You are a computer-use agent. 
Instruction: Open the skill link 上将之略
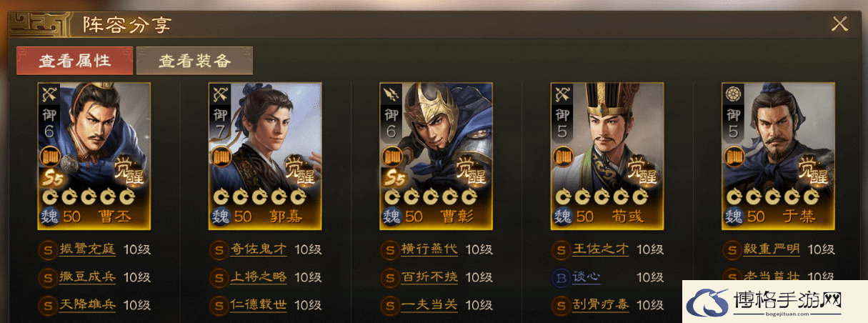(259, 277)
